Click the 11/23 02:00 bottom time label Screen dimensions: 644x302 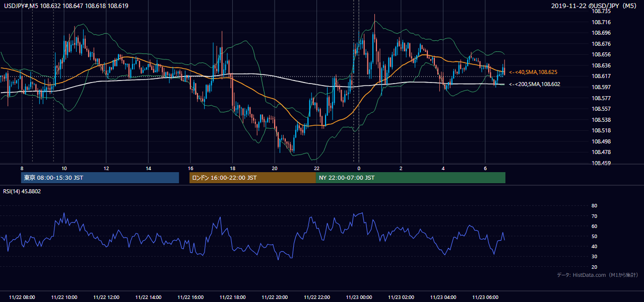(402, 297)
